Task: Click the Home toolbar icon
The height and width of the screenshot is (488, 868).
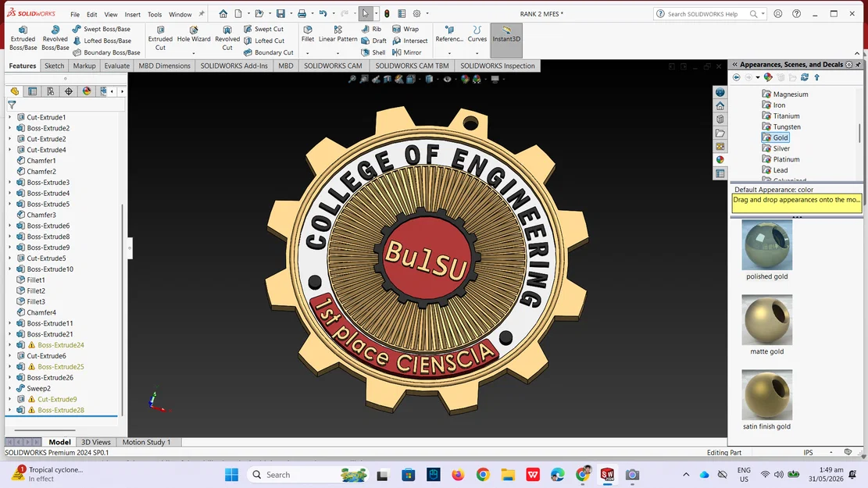Action: 223,14
